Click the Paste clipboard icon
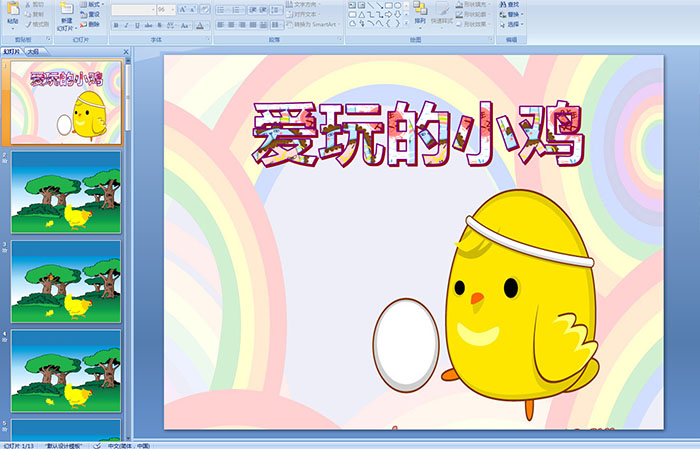700x449 pixels. [x=13, y=8]
